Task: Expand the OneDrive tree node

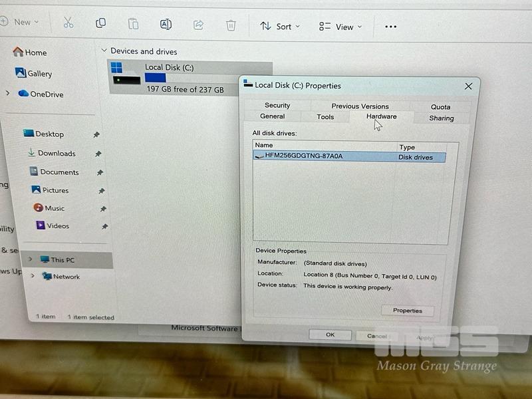Action: point(8,94)
